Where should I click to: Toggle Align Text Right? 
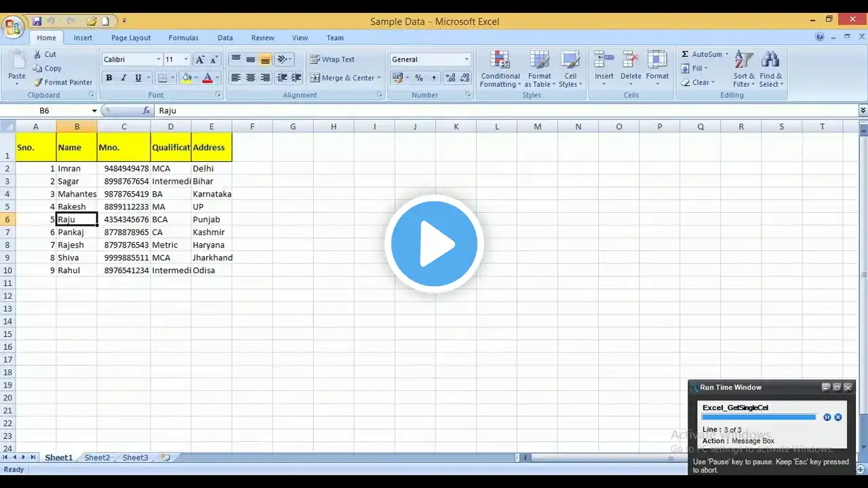point(265,78)
